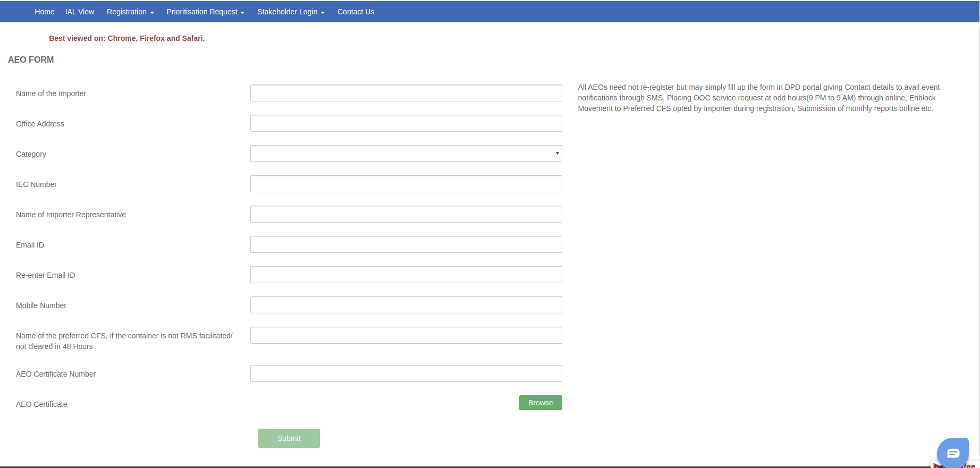
Task: Open the IAL View page
Action: tap(80, 12)
